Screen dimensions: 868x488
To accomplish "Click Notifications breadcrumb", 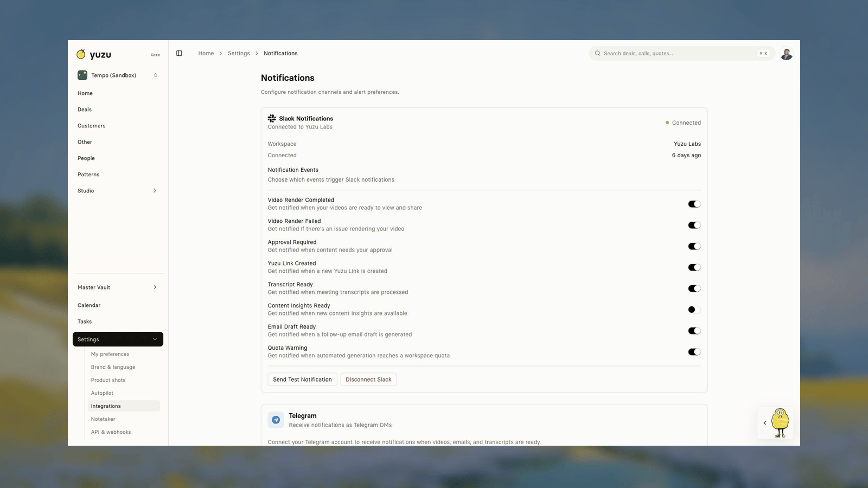I will (x=280, y=53).
